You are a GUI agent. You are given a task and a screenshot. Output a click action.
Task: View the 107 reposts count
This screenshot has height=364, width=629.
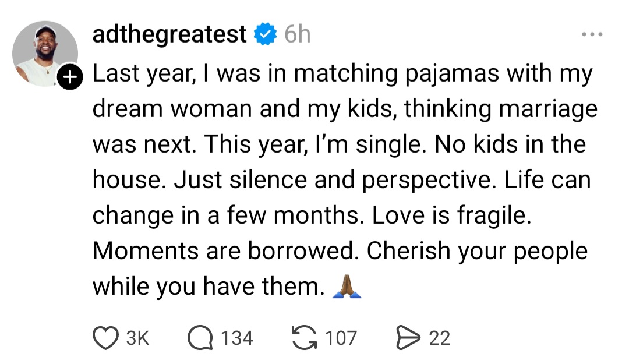tap(341, 338)
